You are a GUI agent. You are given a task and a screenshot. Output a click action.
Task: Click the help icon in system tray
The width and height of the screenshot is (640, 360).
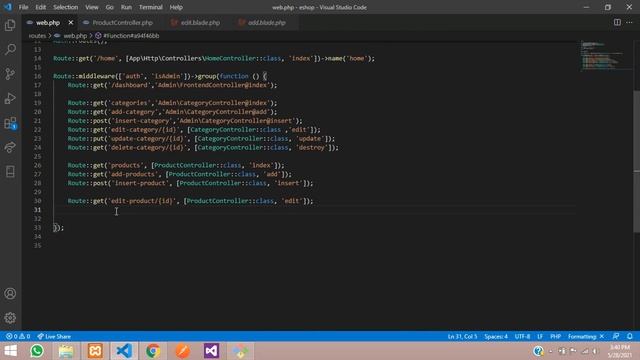pyautogui.click(x=538, y=351)
